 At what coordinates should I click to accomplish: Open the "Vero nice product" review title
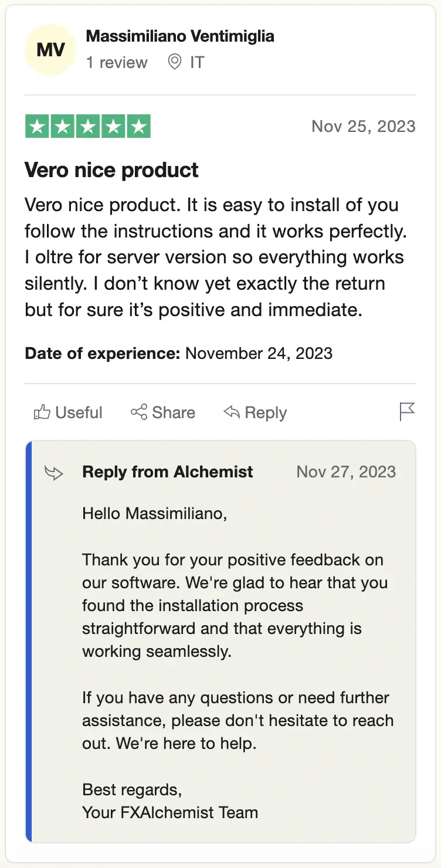[111, 170]
